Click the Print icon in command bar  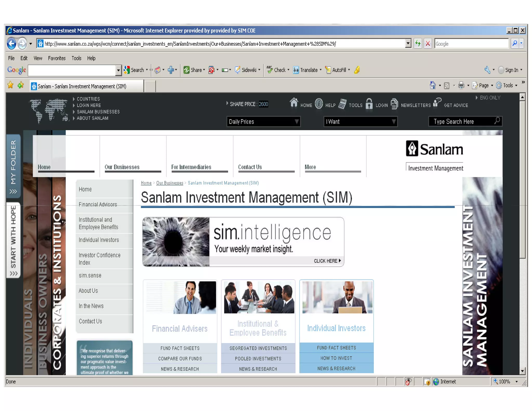point(461,85)
